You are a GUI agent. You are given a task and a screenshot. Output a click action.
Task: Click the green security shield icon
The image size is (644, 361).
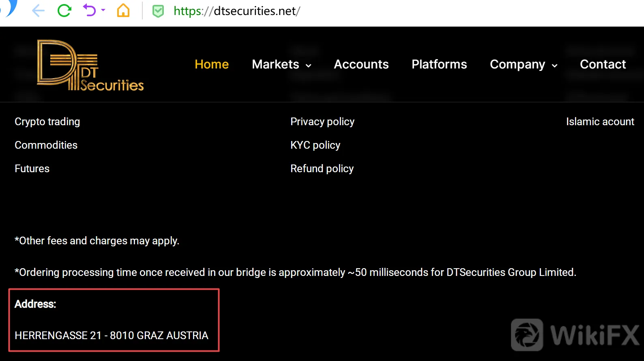pyautogui.click(x=158, y=11)
